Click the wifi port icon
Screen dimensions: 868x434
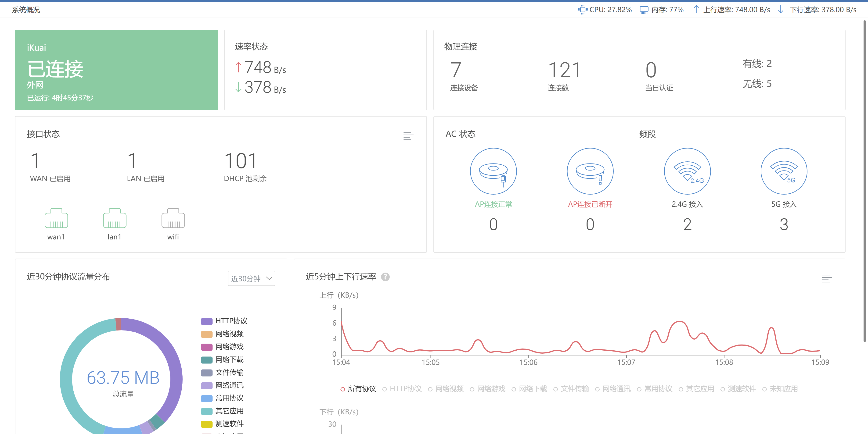[173, 218]
